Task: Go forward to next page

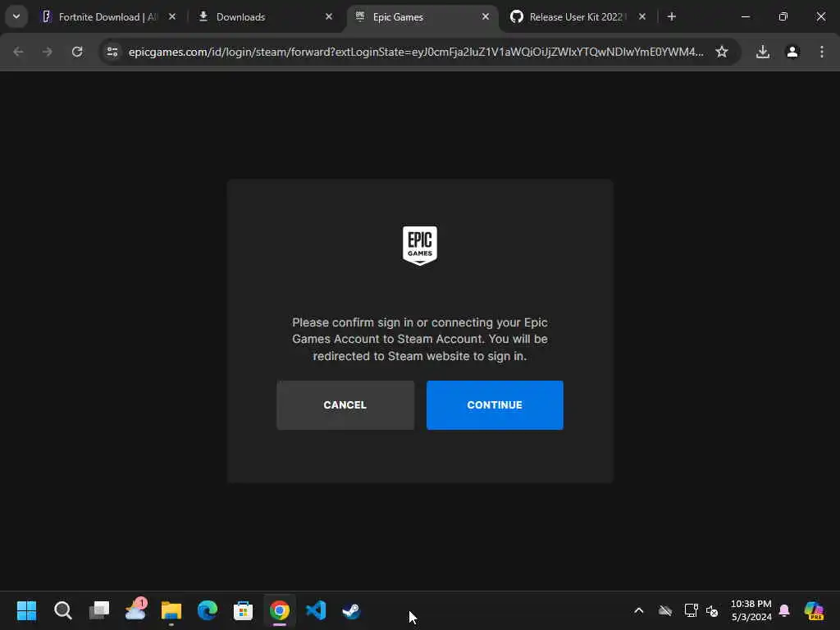Action: tap(47, 52)
